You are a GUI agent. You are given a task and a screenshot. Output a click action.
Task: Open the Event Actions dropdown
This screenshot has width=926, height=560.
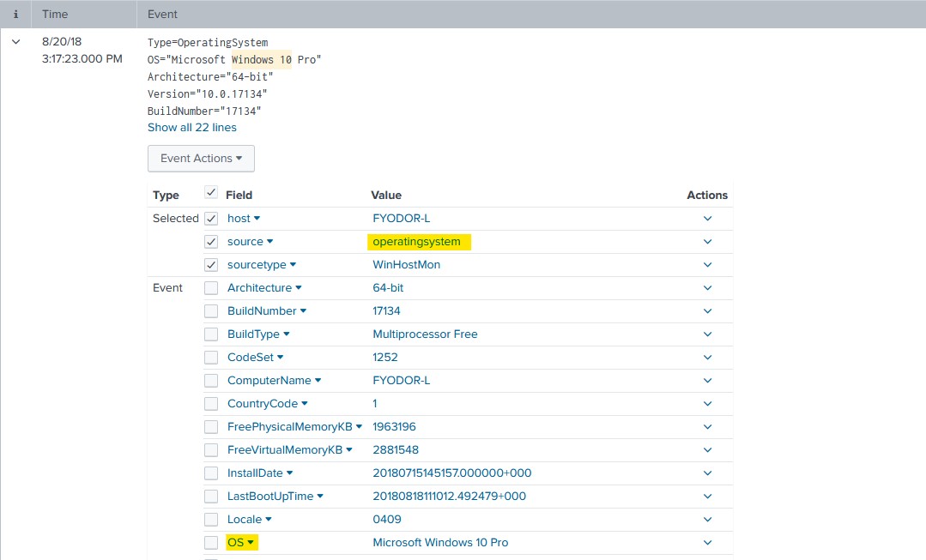tap(201, 159)
